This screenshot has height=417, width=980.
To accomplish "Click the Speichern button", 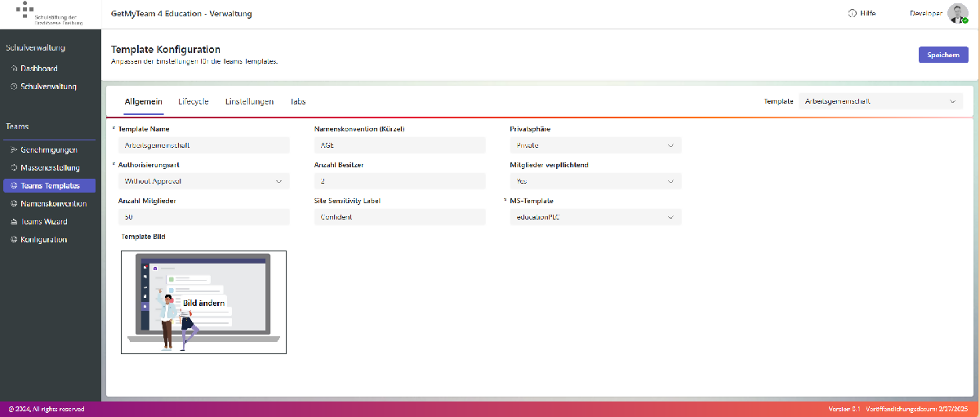I will pos(943,55).
